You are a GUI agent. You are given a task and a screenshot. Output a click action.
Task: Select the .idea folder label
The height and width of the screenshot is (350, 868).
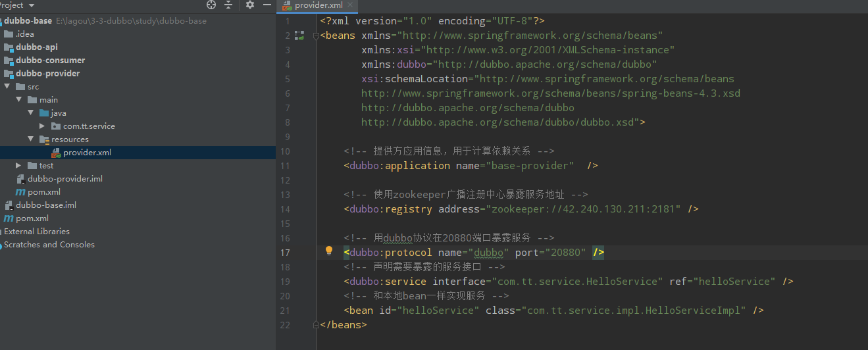tap(25, 34)
